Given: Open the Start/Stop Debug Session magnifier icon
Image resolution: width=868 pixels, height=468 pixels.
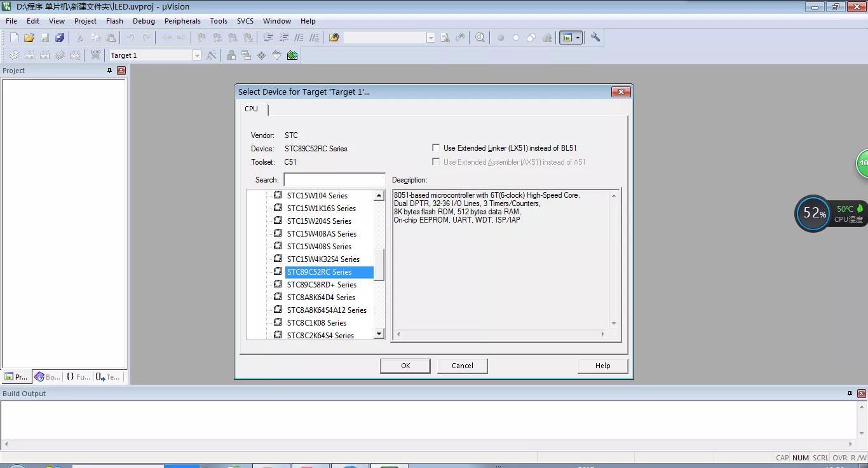Looking at the screenshot, I should [x=480, y=38].
